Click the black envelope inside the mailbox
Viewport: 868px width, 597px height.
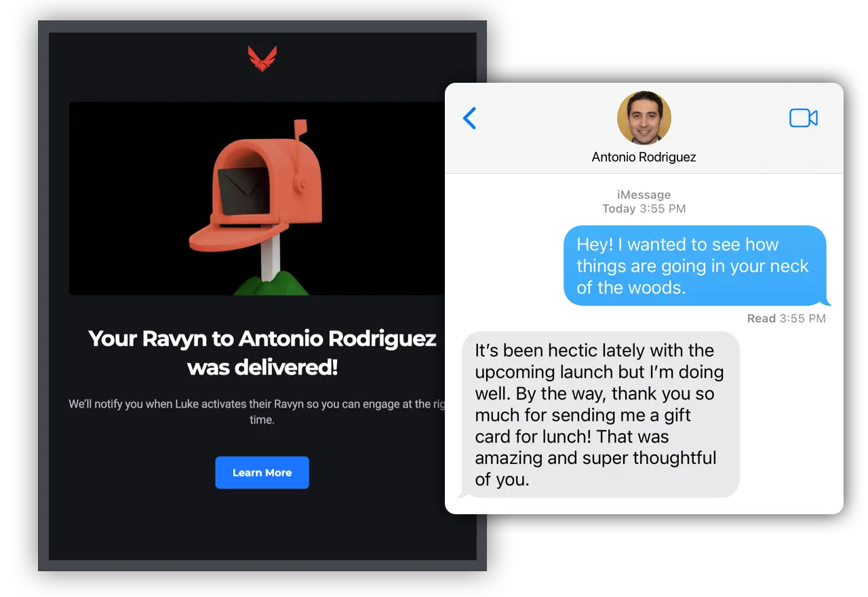(240, 192)
